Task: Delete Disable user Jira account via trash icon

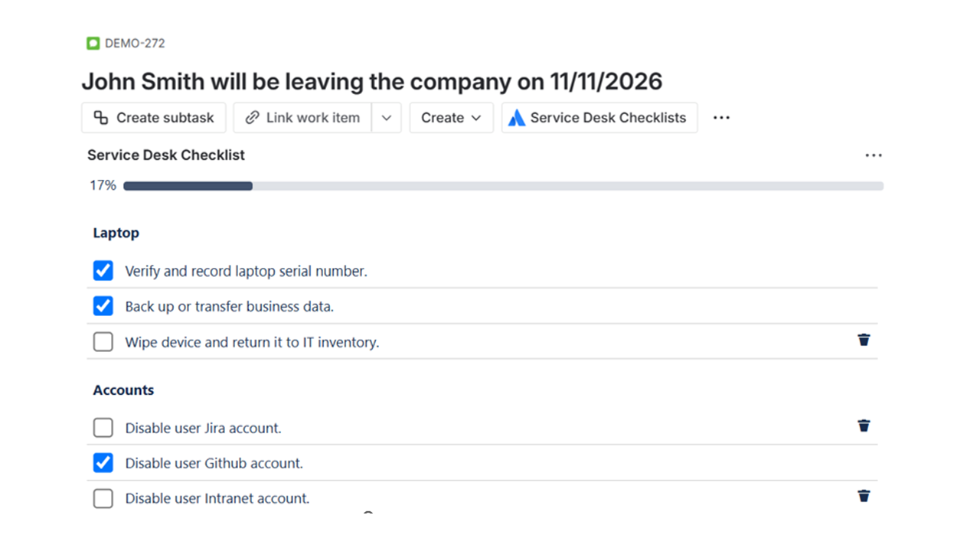Action: point(864,425)
